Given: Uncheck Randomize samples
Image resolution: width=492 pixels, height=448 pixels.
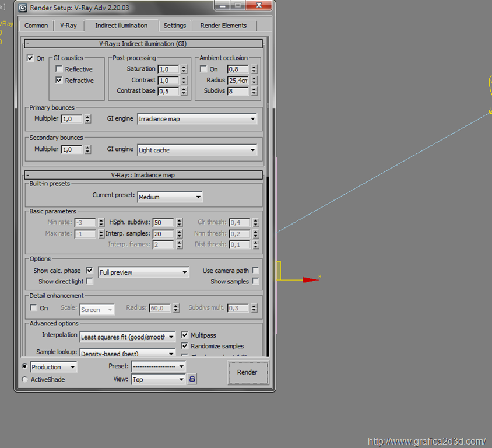Looking at the screenshot, I should (185, 346).
